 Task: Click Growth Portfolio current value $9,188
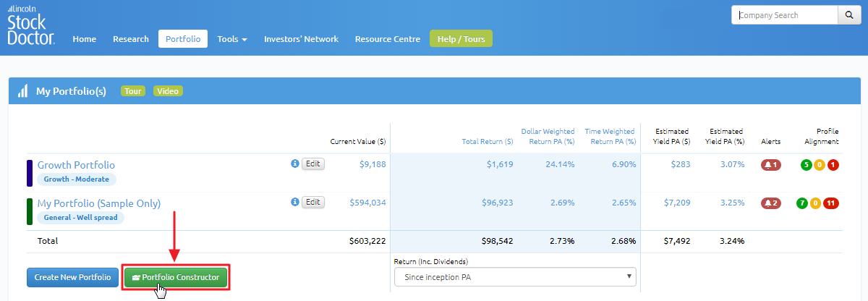pyautogui.click(x=373, y=164)
